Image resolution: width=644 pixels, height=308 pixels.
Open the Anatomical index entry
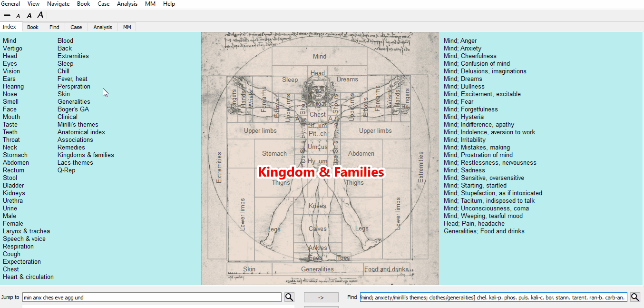(81, 132)
